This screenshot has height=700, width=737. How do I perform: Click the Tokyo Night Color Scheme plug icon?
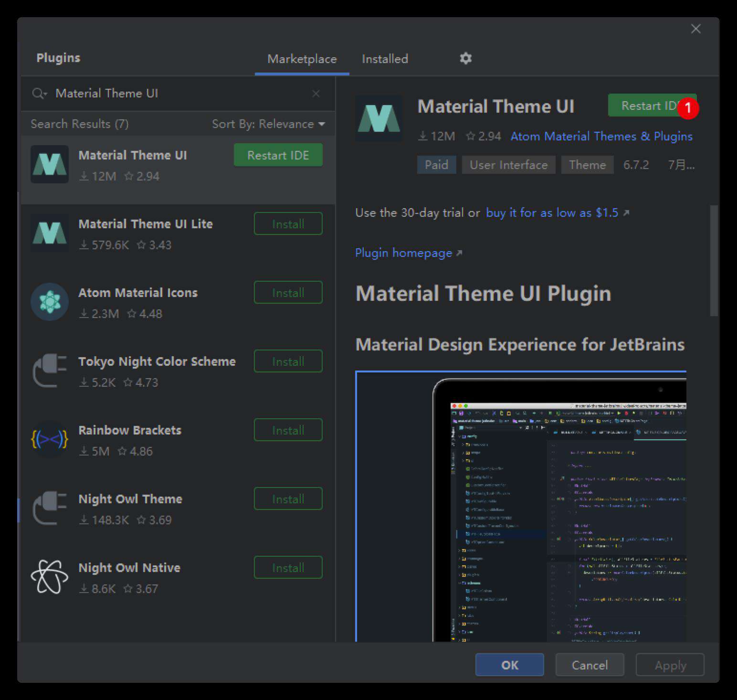[50, 371]
